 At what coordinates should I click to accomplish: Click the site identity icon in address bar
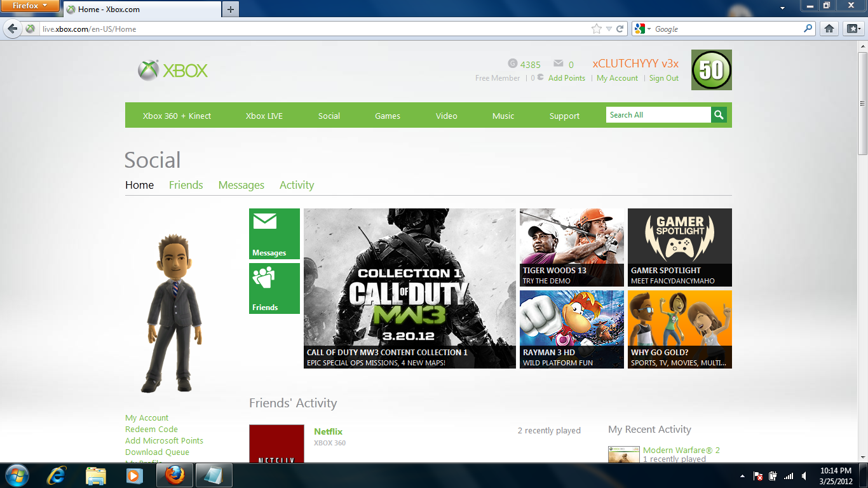tap(31, 29)
